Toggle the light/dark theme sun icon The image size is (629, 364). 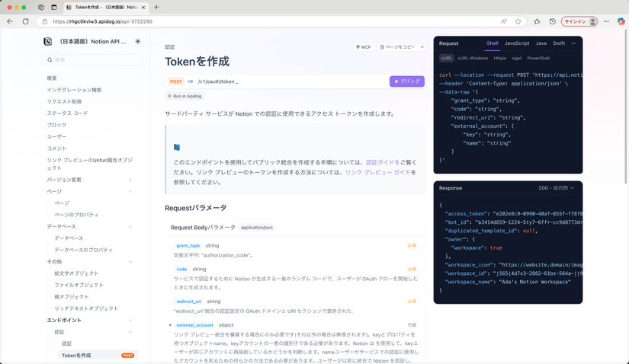pyautogui.click(x=137, y=42)
